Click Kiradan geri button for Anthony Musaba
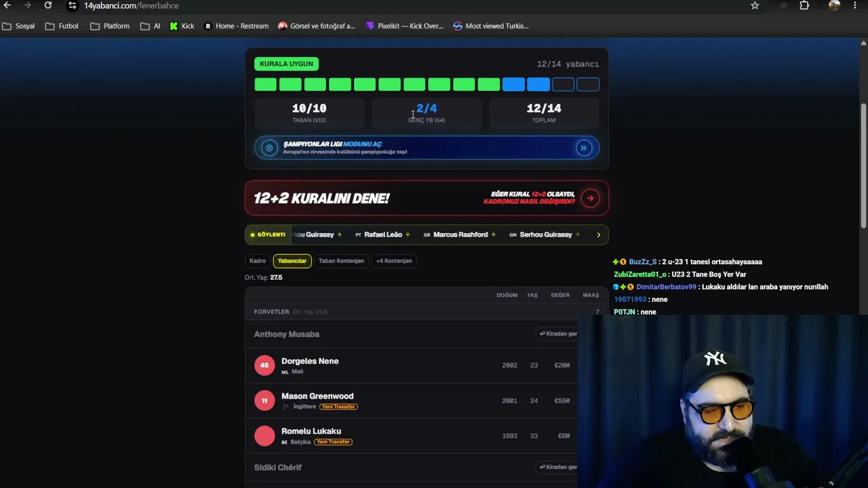Image resolution: width=868 pixels, height=488 pixels. [x=557, y=334]
